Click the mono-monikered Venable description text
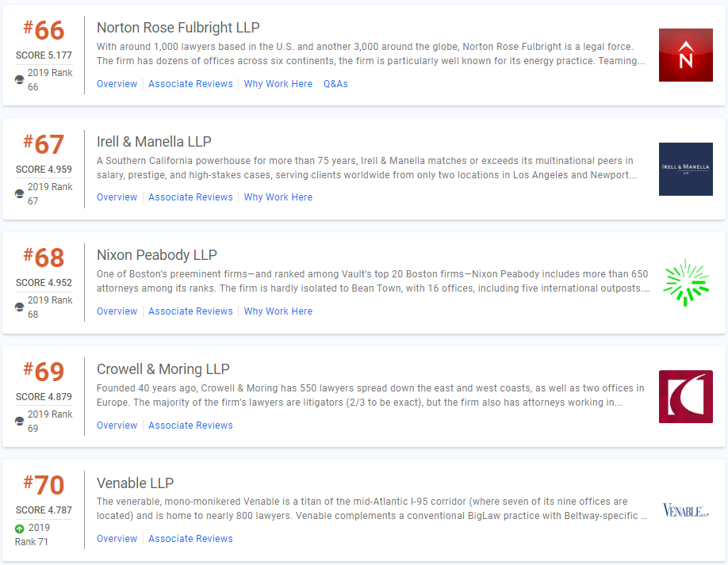The image size is (728, 565). pos(372,509)
